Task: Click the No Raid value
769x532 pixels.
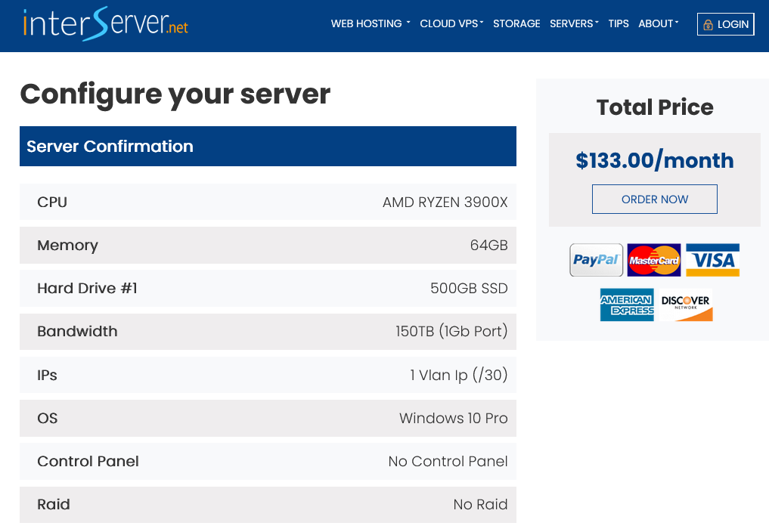Action: tap(480, 505)
